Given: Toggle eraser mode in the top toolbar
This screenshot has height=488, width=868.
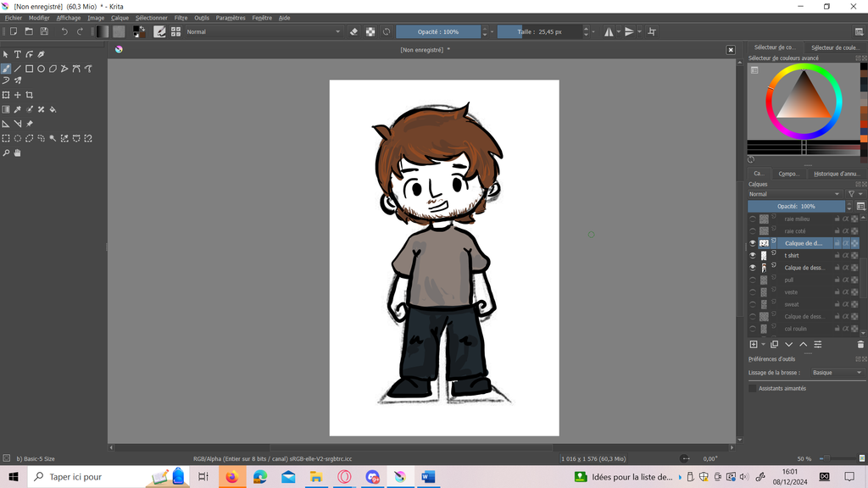Looking at the screenshot, I should 354,31.
